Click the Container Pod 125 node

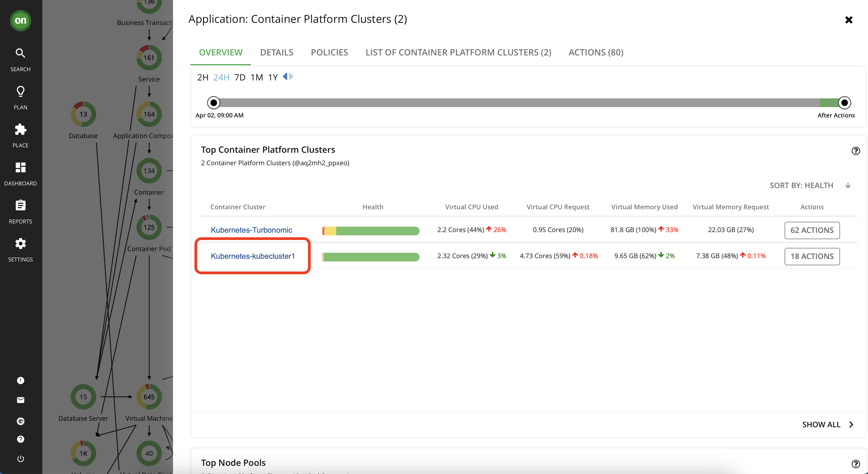(x=149, y=227)
